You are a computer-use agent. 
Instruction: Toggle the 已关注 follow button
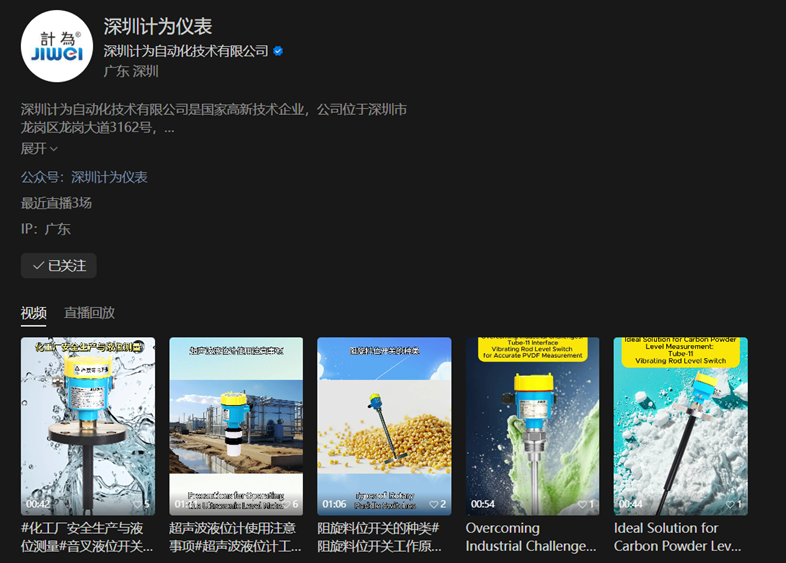59,266
